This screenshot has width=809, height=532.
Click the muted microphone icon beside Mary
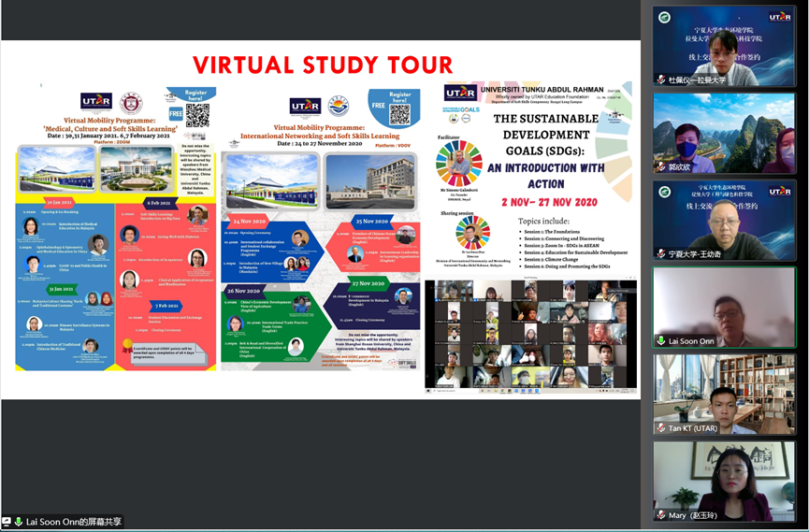(661, 515)
